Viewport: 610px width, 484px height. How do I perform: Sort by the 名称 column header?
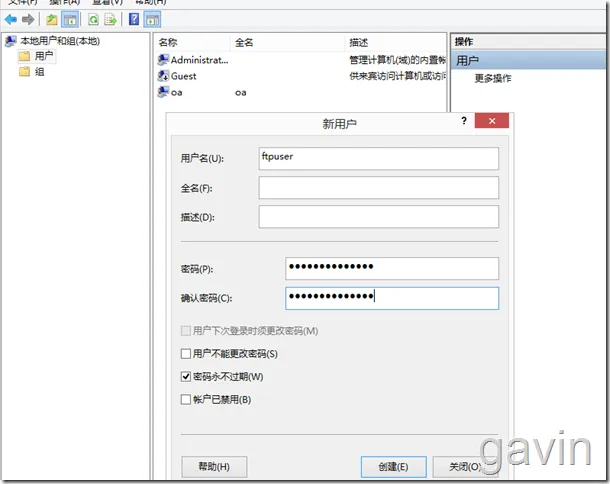click(192, 42)
